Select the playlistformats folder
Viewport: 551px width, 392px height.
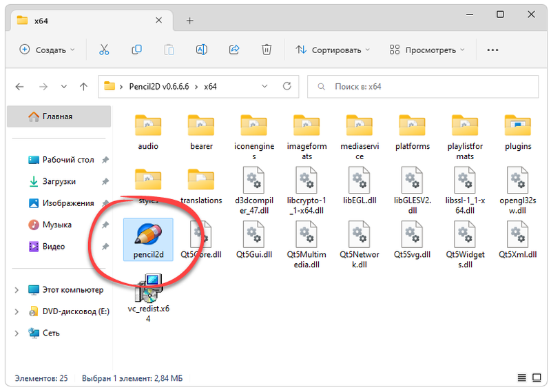[x=465, y=137]
